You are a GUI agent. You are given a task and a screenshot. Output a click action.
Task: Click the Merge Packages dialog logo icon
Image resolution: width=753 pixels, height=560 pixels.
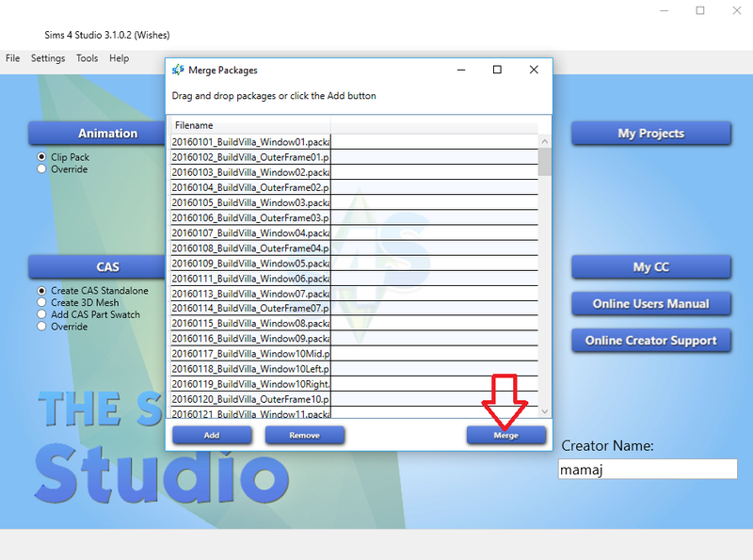click(178, 70)
